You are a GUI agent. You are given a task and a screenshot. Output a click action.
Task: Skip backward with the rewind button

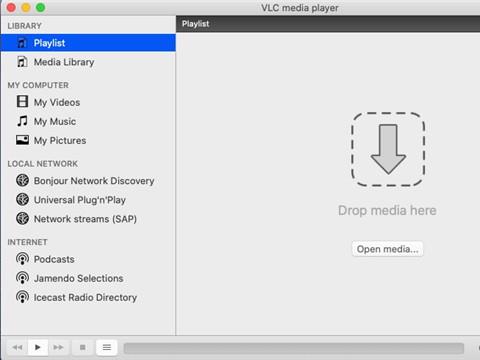tap(17, 347)
